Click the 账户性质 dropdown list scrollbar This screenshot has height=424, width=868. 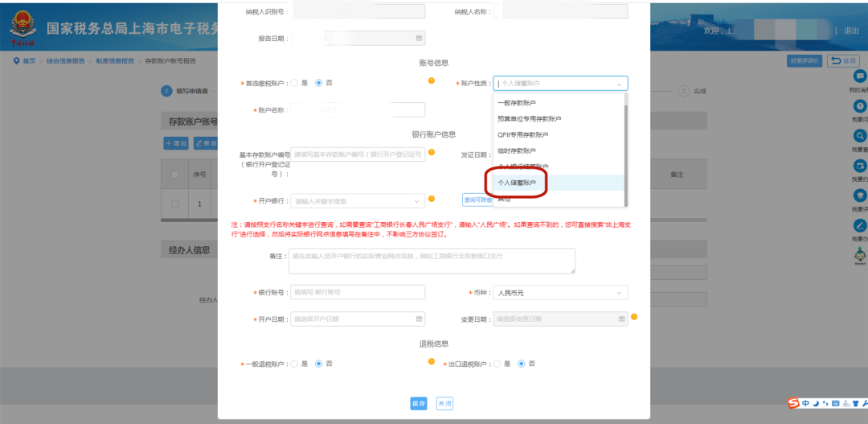626,155
